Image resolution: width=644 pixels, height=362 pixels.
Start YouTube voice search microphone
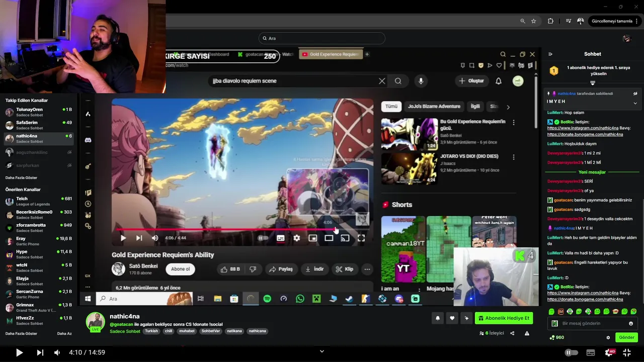coord(421,81)
